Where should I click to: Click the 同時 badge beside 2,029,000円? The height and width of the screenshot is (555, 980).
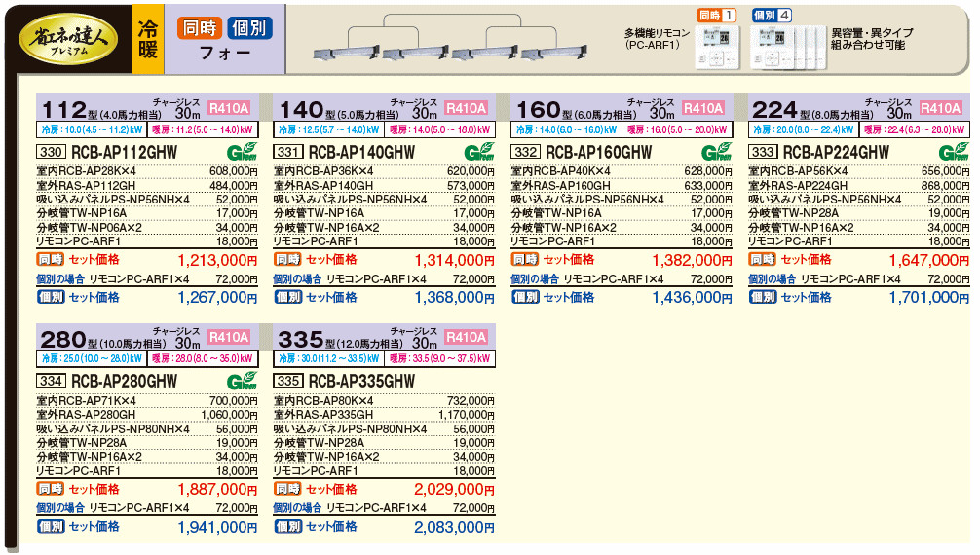click(x=288, y=489)
